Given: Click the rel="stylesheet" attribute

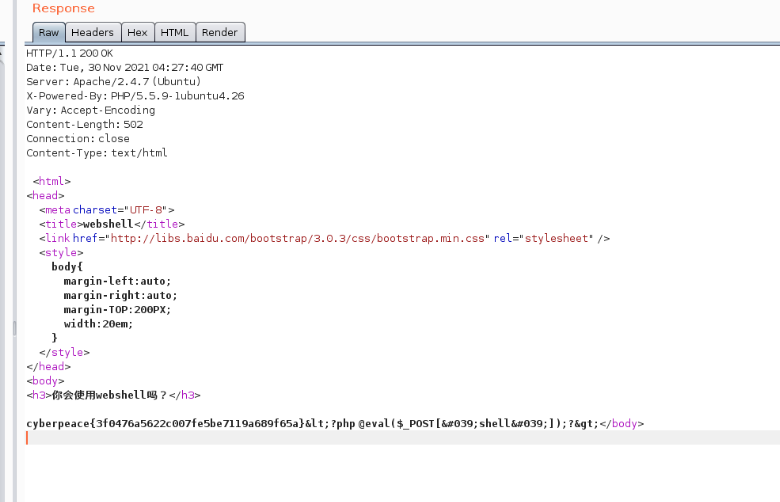Looking at the screenshot, I should click(544, 239).
